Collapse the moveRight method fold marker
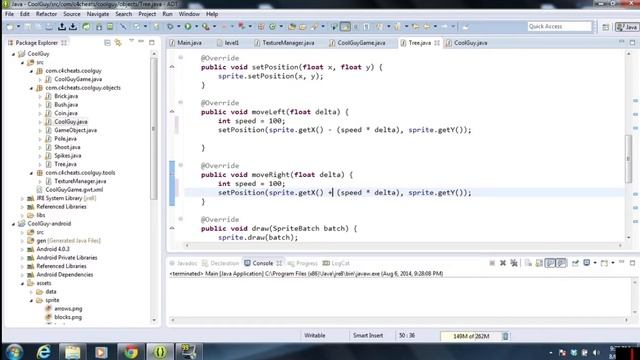 (x=180, y=165)
